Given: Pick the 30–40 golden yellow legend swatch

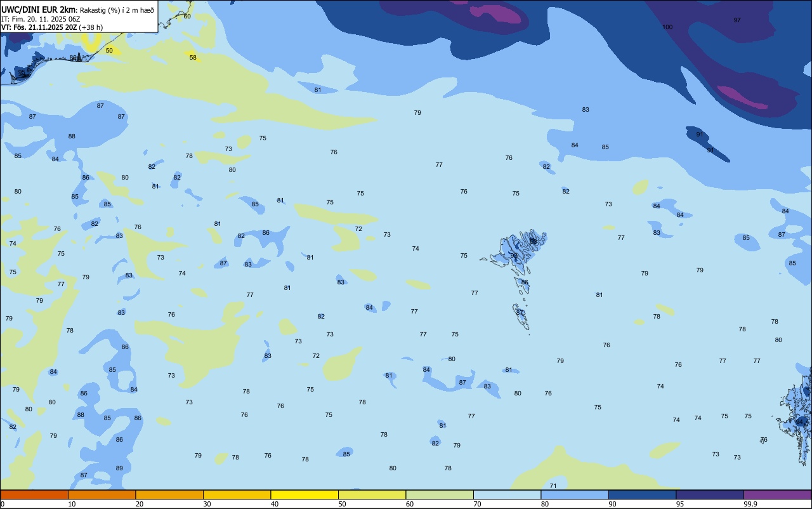Looking at the screenshot, I should 237,495.
